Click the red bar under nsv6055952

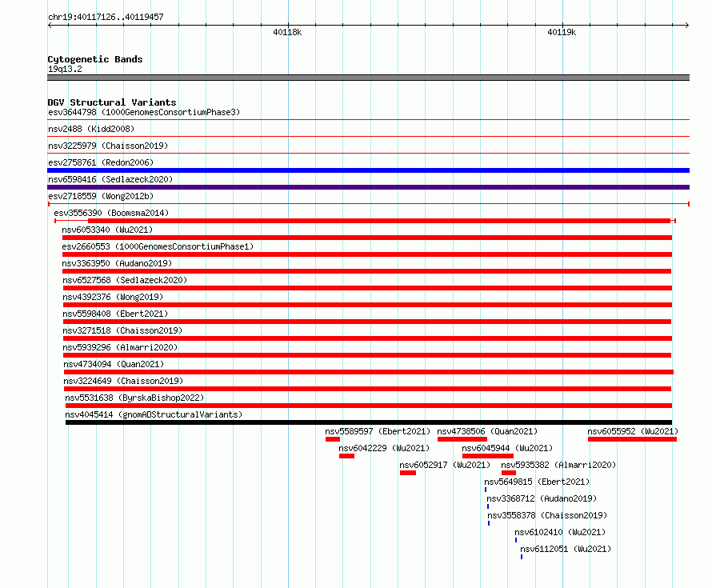pyautogui.click(x=633, y=439)
